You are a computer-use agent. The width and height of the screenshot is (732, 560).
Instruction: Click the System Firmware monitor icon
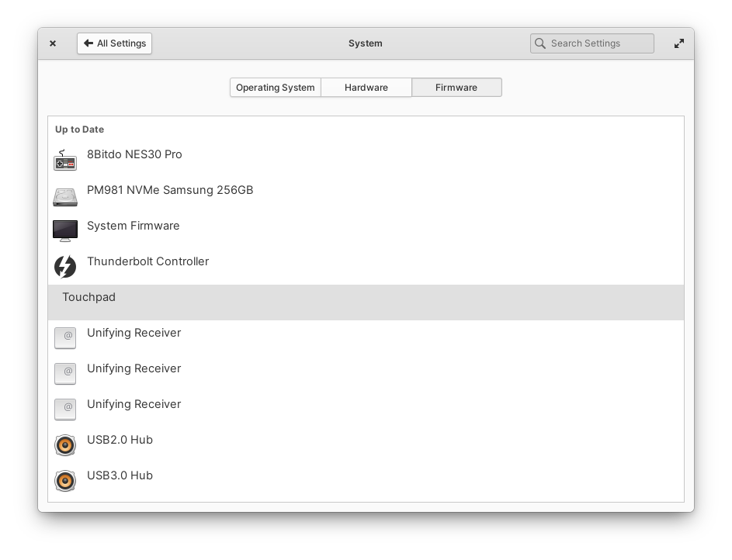(x=65, y=230)
